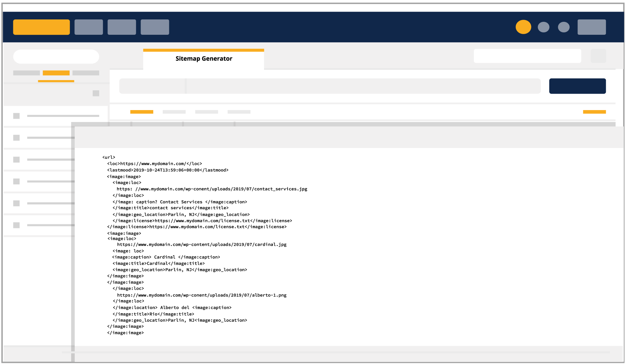Select the active orange tab in the sidebar
This screenshot has height=364, width=626.
pyautogui.click(x=56, y=73)
